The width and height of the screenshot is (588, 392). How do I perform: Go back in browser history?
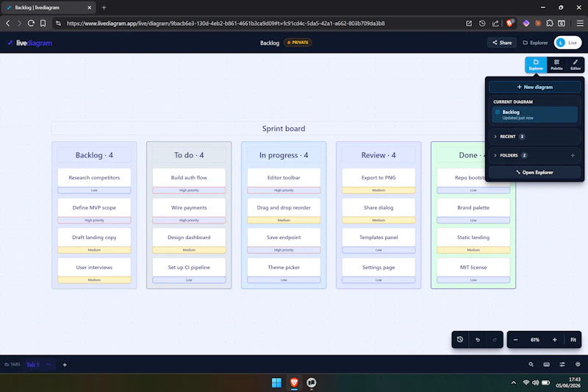tap(8, 24)
